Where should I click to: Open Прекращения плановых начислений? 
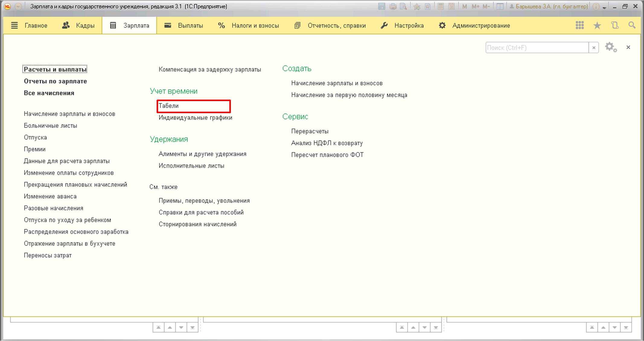(x=75, y=184)
